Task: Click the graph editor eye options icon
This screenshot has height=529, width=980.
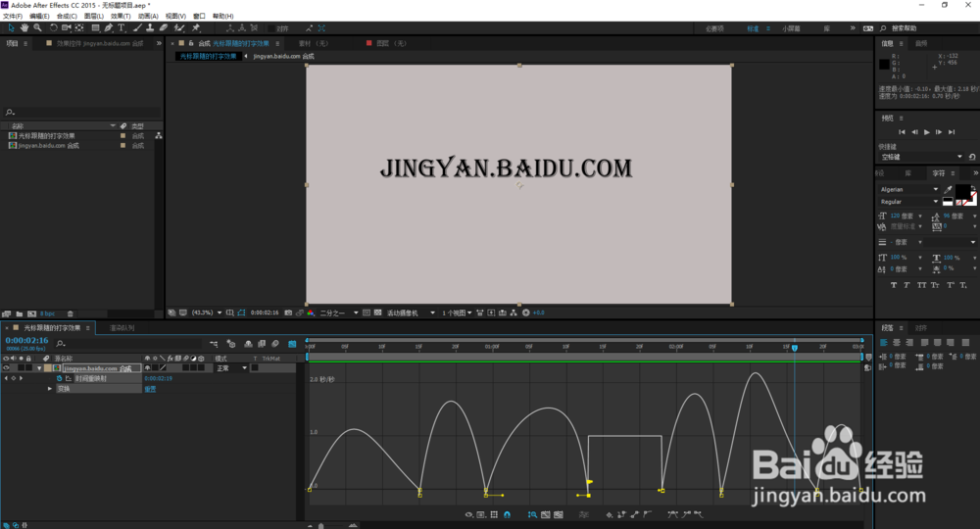Action: 468,514
